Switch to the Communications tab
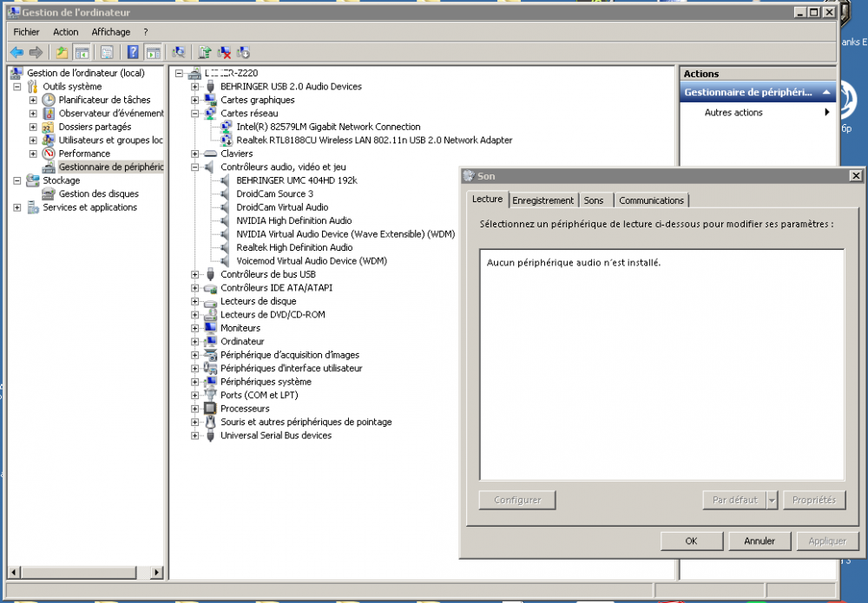868x603 pixels. coord(651,200)
